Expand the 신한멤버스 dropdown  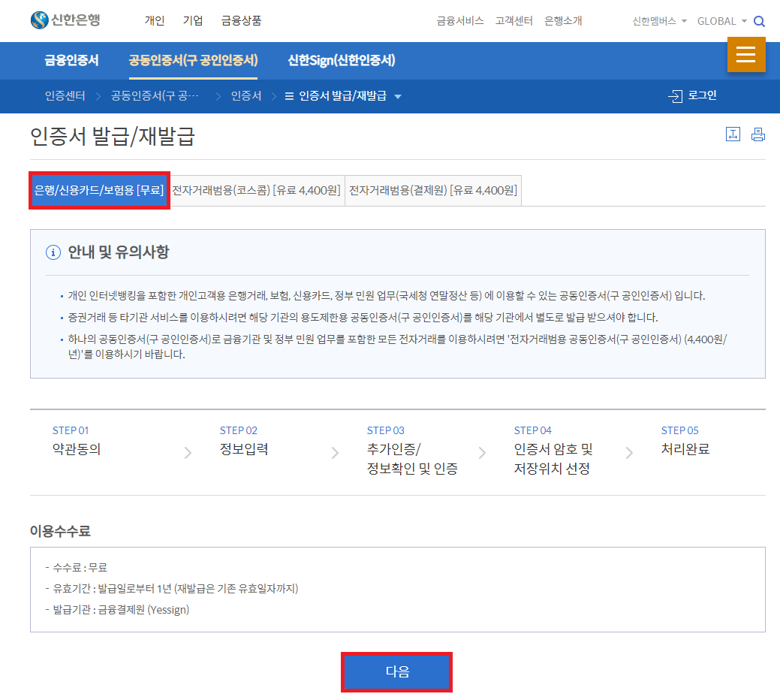[x=654, y=21]
